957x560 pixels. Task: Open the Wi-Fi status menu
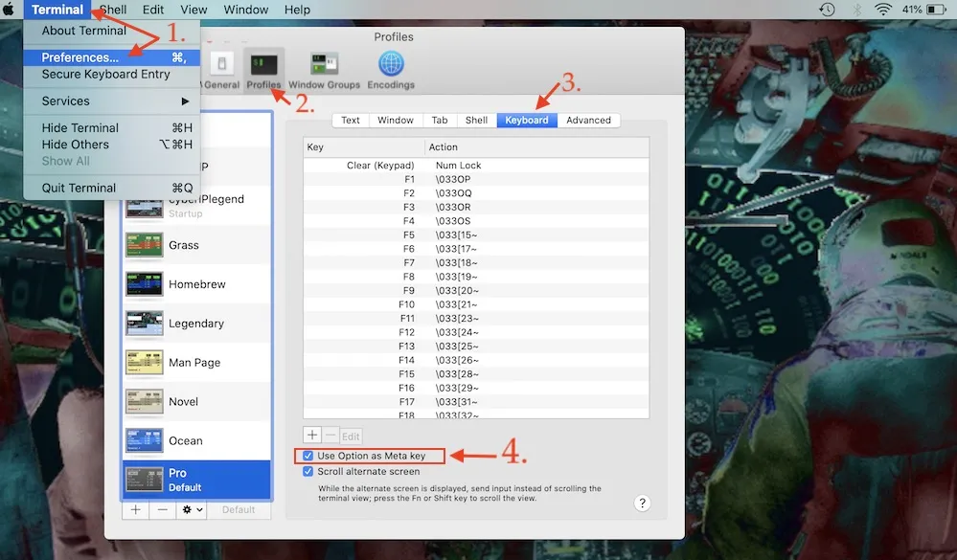click(882, 10)
